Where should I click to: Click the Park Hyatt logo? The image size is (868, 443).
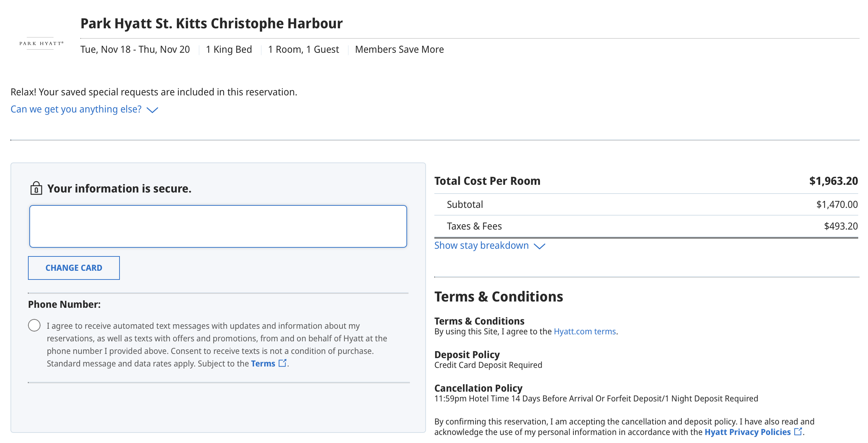tap(41, 43)
